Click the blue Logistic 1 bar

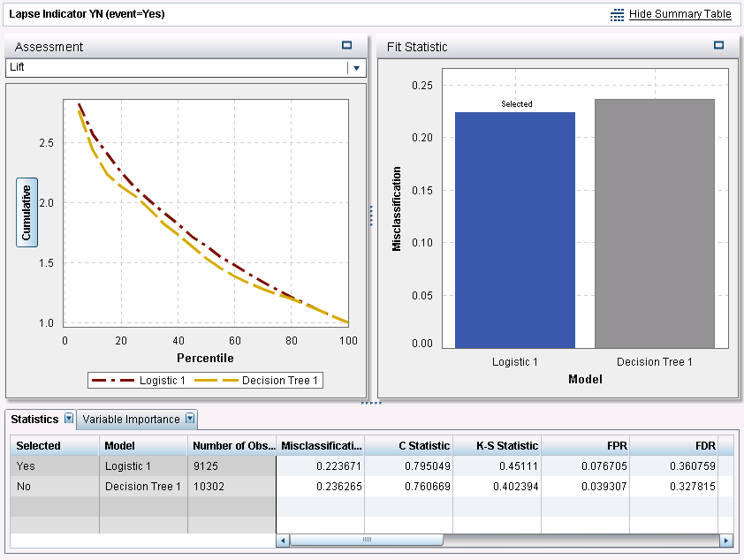pyautogui.click(x=515, y=230)
